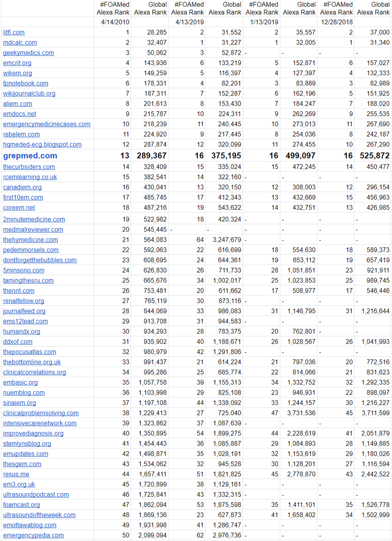The height and width of the screenshot is (541, 392).
Task: Select the 1/13/2019 date cell
Action: point(262,22)
